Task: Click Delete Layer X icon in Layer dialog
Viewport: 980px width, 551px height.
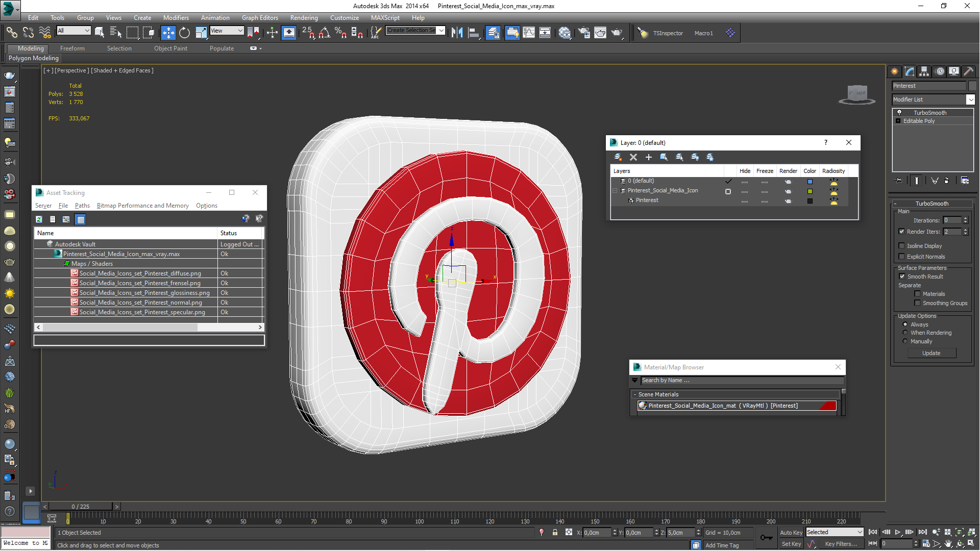Action: tap(633, 157)
